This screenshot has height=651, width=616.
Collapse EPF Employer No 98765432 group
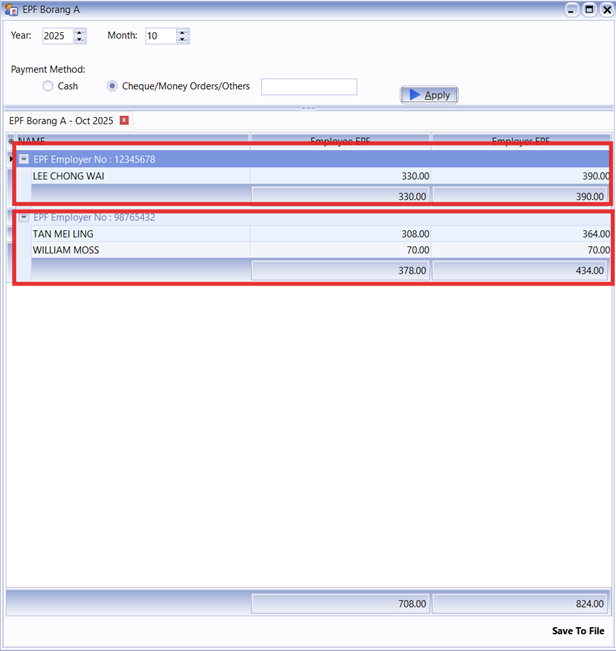(24, 217)
